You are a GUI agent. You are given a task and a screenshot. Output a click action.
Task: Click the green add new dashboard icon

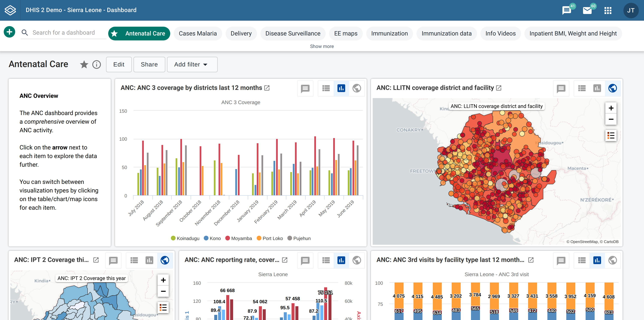point(9,32)
